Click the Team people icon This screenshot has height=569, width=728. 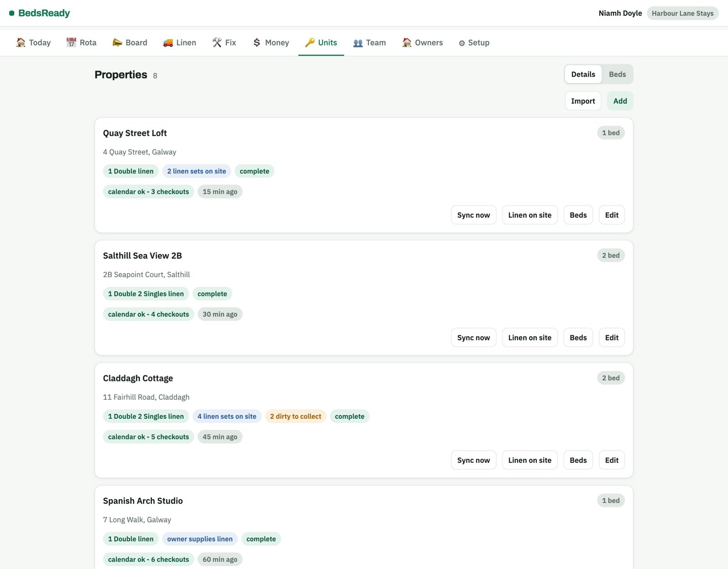(x=358, y=43)
